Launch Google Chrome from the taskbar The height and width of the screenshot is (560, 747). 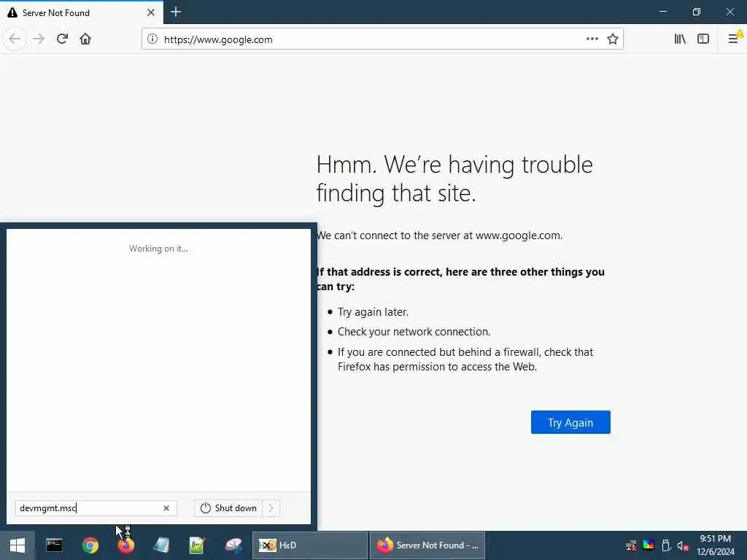coord(90,545)
